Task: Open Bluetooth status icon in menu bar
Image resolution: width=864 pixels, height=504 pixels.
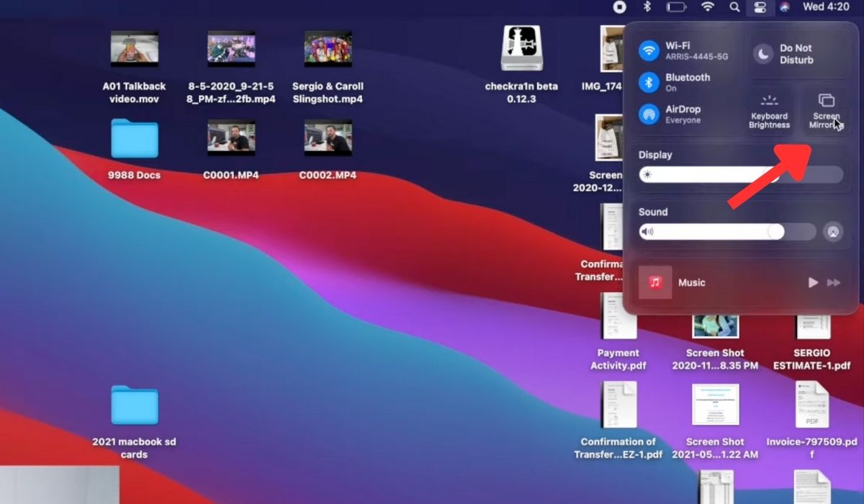Action: pyautogui.click(x=646, y=8)
